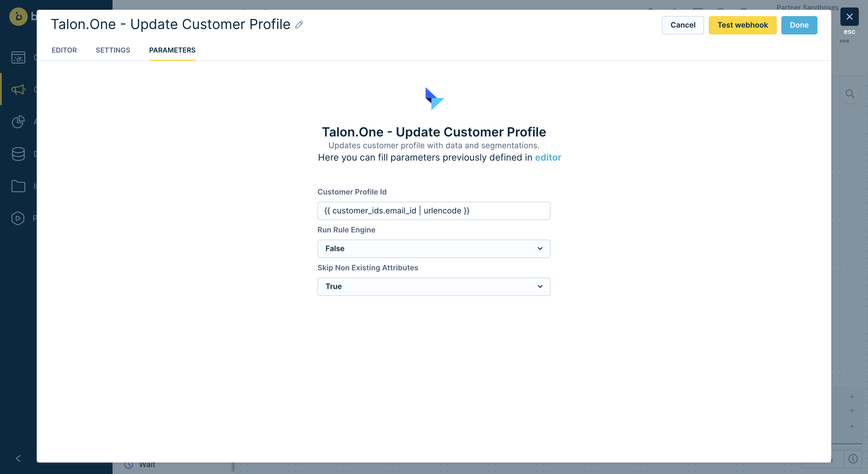Click the Bloomreach logo in the corner
Screen dimensions: 868x474
18,16
